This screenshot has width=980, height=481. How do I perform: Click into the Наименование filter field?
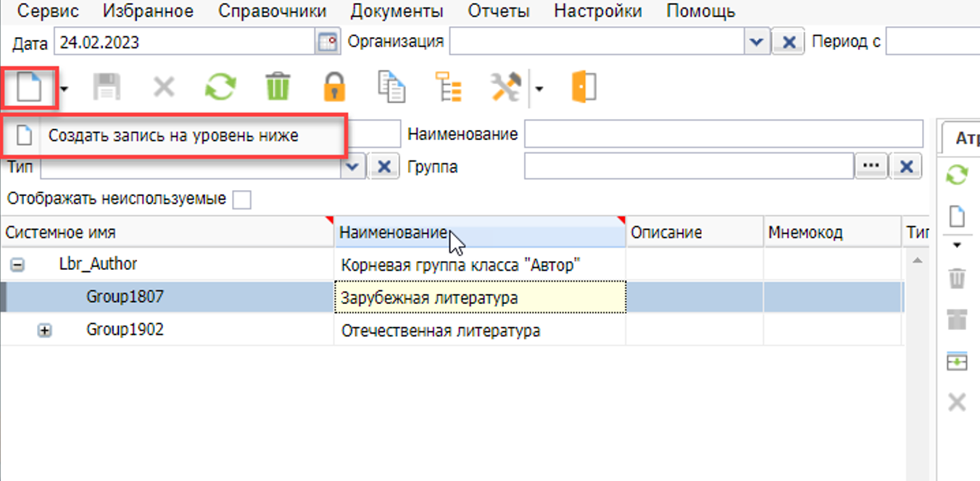[723, 134]
